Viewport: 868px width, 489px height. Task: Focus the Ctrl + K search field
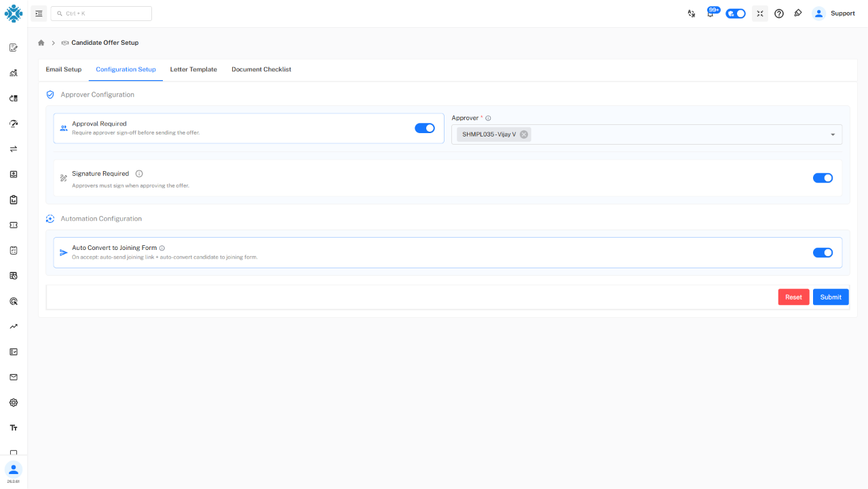(101, 14)
